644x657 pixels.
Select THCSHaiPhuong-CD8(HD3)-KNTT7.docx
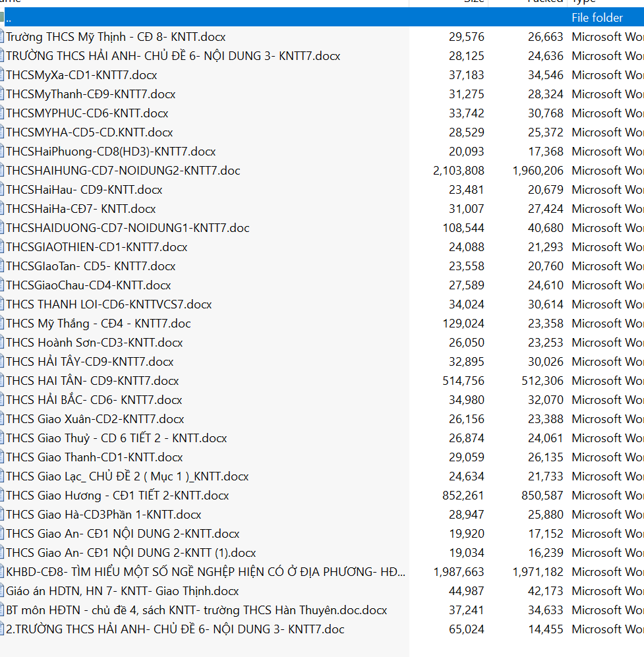pyautogui.click(x=111, y=152)
